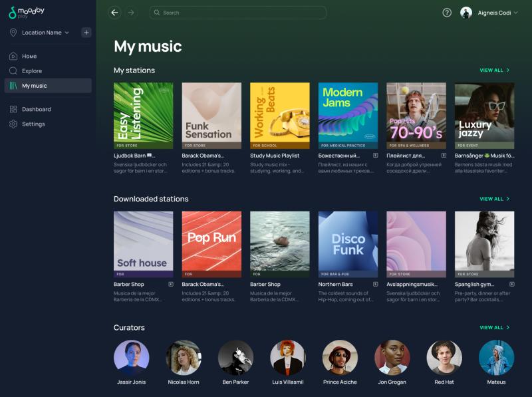Open the help question mark icon
Viewport: 532px width, 397px height.
point(447,13)
